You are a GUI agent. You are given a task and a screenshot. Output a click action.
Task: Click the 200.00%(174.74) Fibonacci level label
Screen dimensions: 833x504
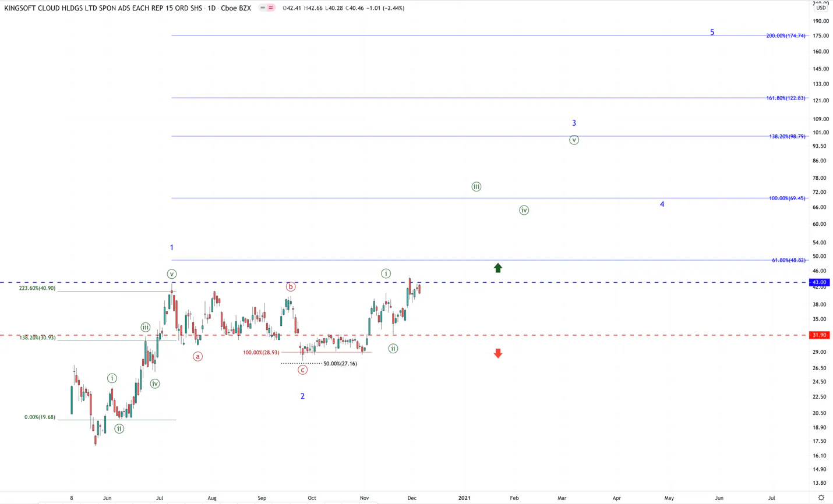click(x=786, y=36)
